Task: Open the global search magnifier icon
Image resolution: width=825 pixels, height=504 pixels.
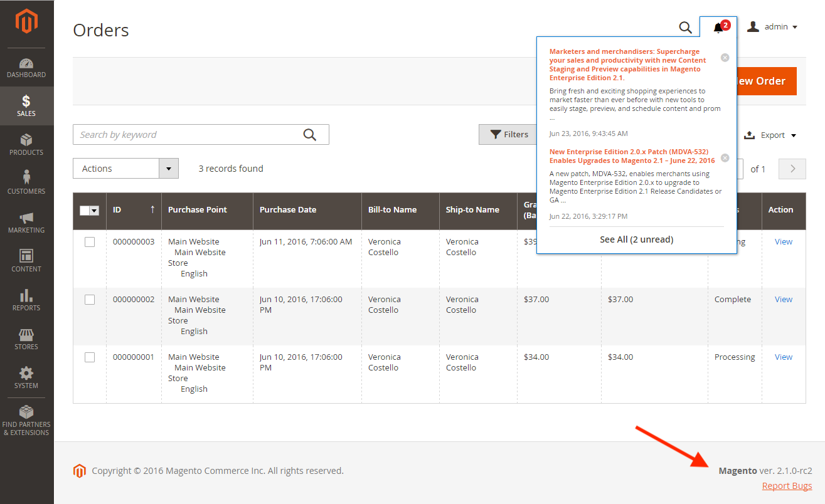Action: pyautogui.click(x=685, y=28)
